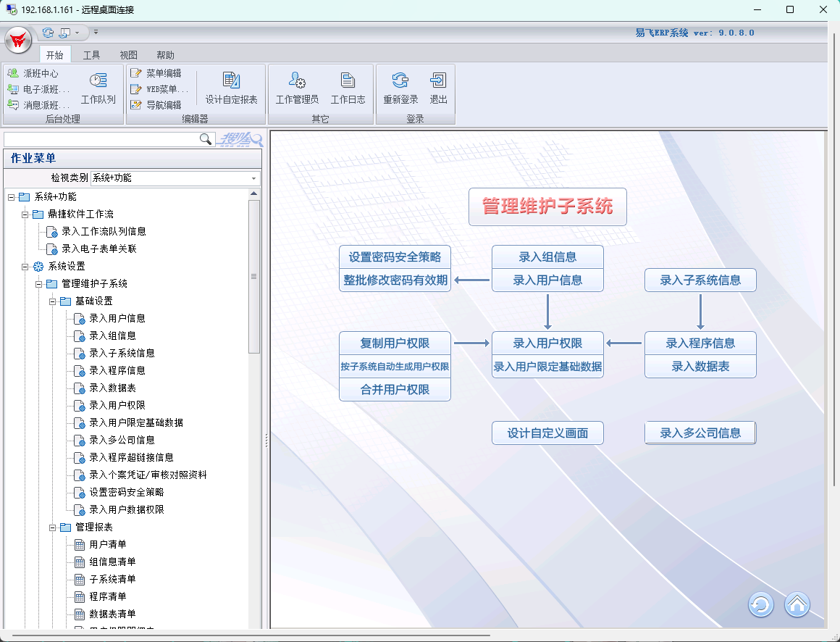Click the home icon at bottom right
The height and width of the screenshot is (642, 840).
(797, 604)
